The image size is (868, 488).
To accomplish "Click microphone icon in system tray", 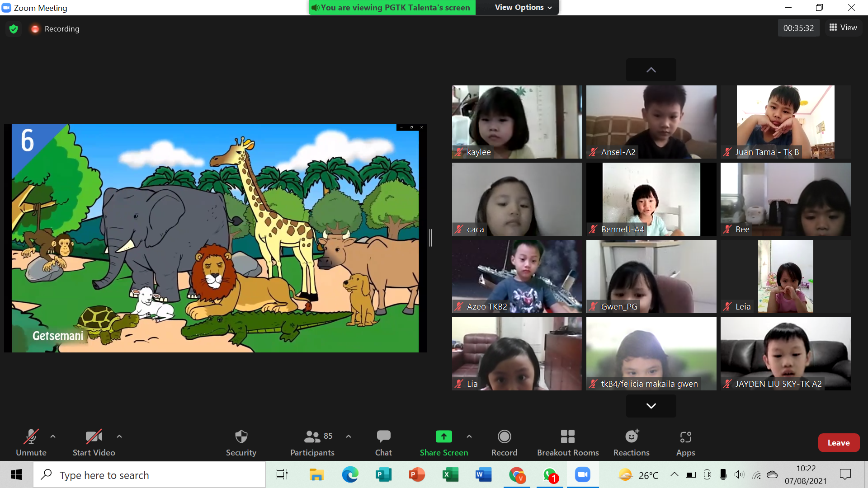I will tap(723, 474).
